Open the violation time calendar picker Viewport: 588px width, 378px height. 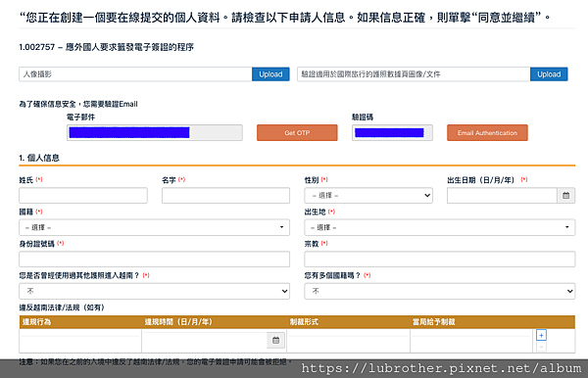click(276, 340)
